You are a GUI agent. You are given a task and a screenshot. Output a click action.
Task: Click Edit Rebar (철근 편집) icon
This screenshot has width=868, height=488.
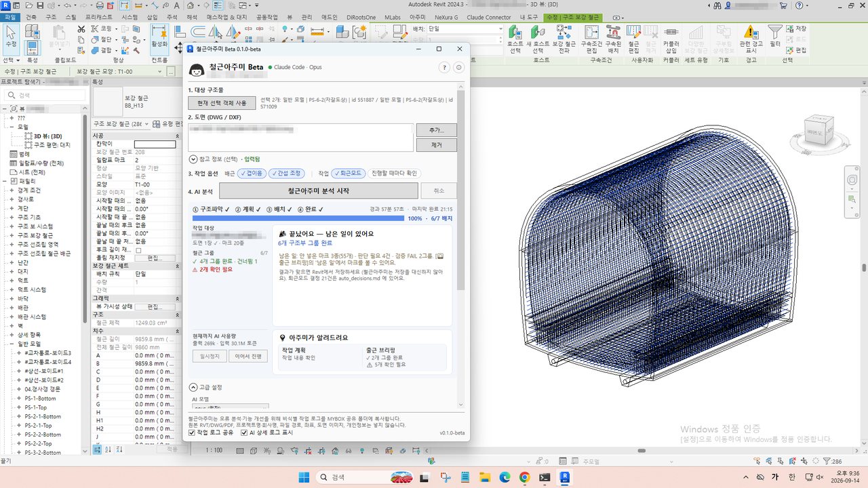[634, 39]
